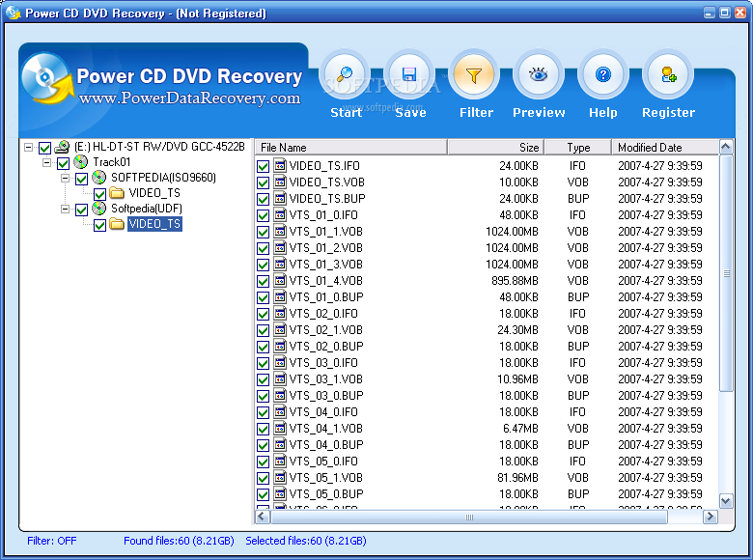
Task: Click horizontal scroll right arrow
Action: (711, 517)
